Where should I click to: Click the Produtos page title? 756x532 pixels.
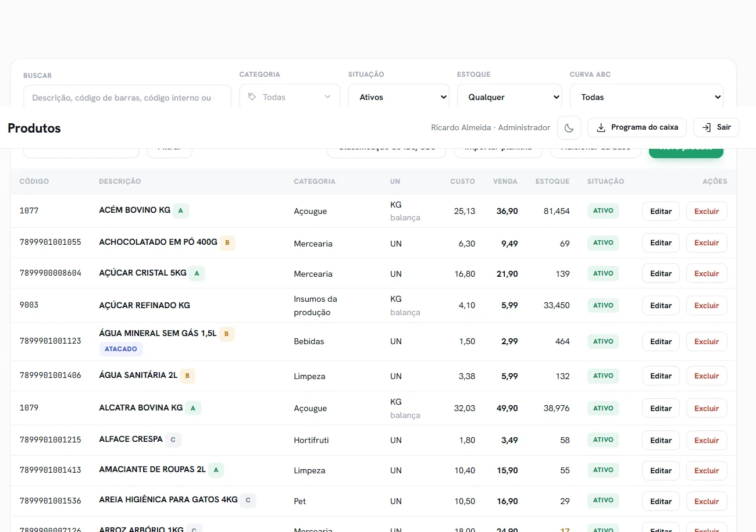[x=34, y=128]
